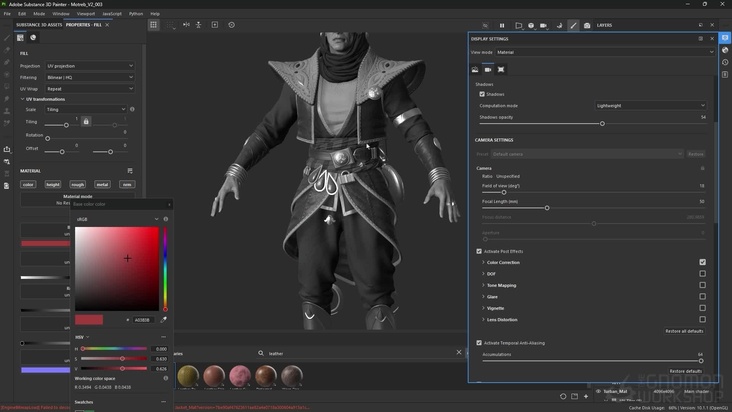Image resolution: width=732 pixels, height=412 pixels.
Task: Enable the DOF checkbox
Action: point(703,273)
